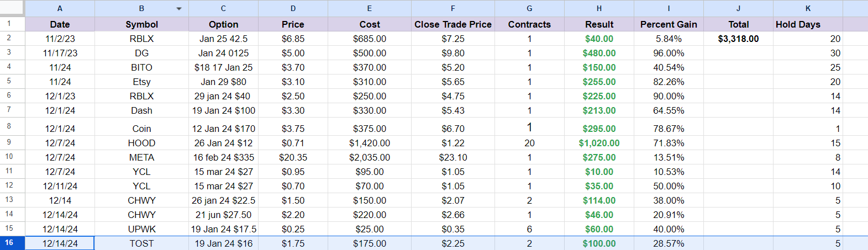This screenshot has height=250, width=868.
Task: Select the TOST symbol cell
Action: tap(141, 243)
